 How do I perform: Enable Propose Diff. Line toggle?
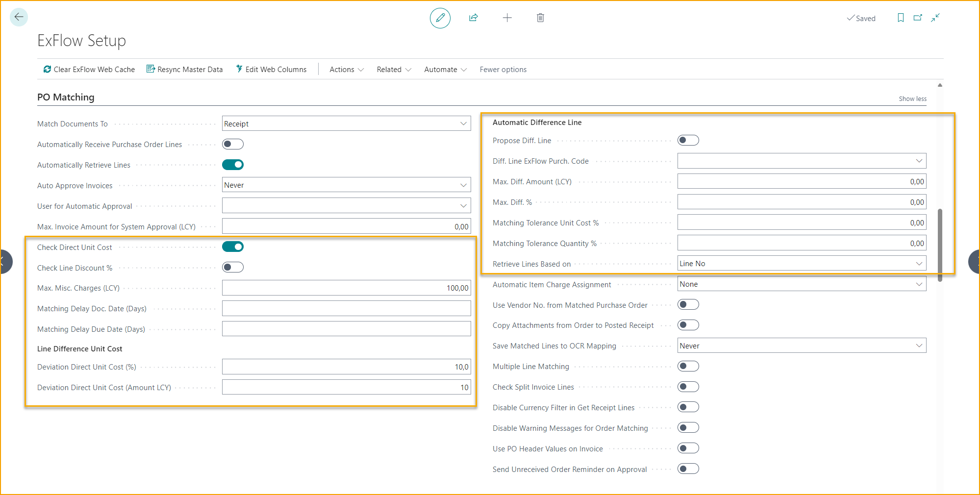click(688, 140)
